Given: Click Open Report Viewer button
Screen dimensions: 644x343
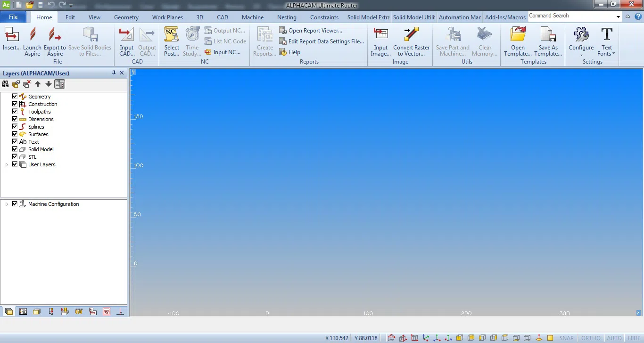Looking at the screenshot, I should [315, 31].
